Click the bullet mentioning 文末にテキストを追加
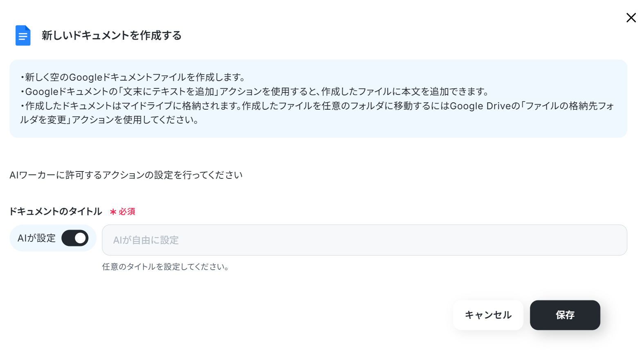The image size is (644, 354). pos(255,92)
